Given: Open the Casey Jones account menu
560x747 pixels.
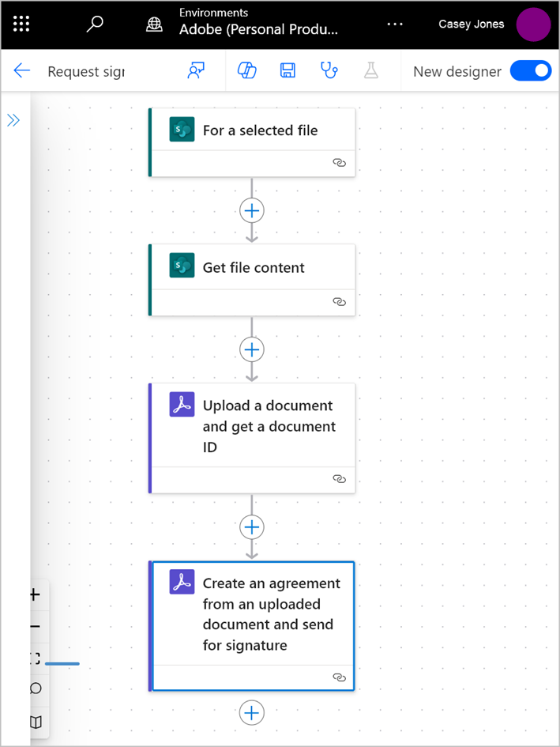Looking at the screenshot, I should pyautogui.click(x=471, y=24).
